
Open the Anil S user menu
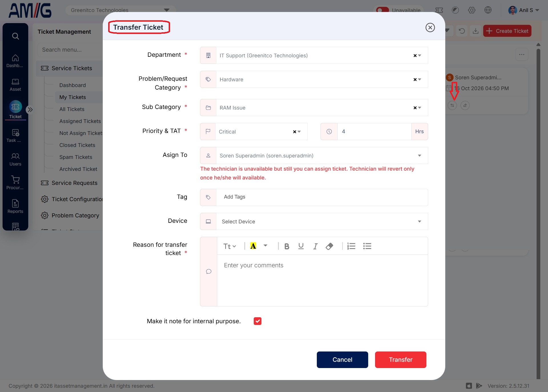524,10
